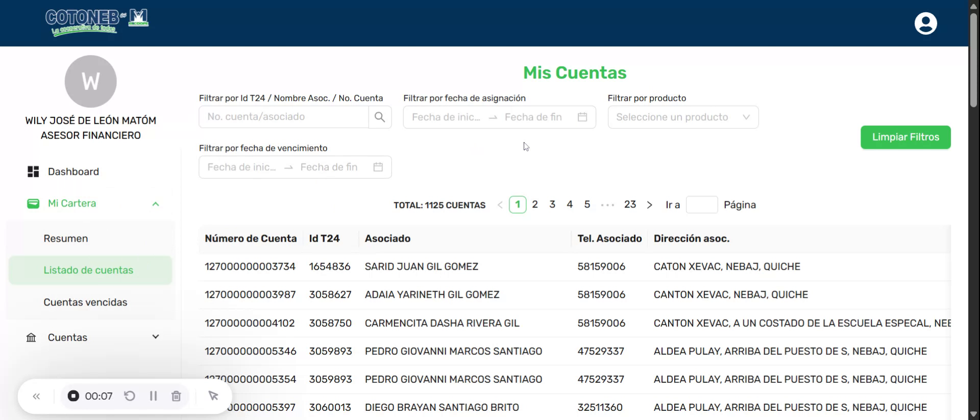Select SARID JUAN GIL GOMEZ cell
Viewport: 980px width, 420px height.
click(x=422, y=267)
